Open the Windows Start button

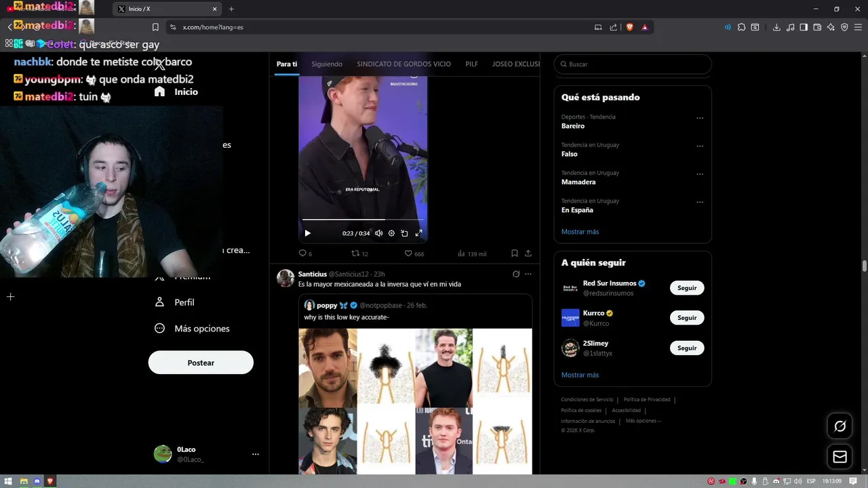pos(9,481)
